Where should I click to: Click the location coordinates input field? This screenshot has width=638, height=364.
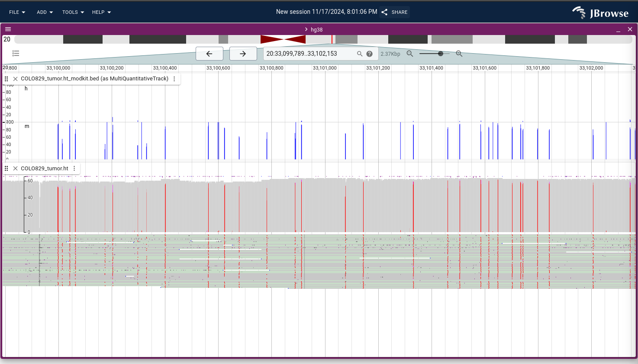pos(309,54)
